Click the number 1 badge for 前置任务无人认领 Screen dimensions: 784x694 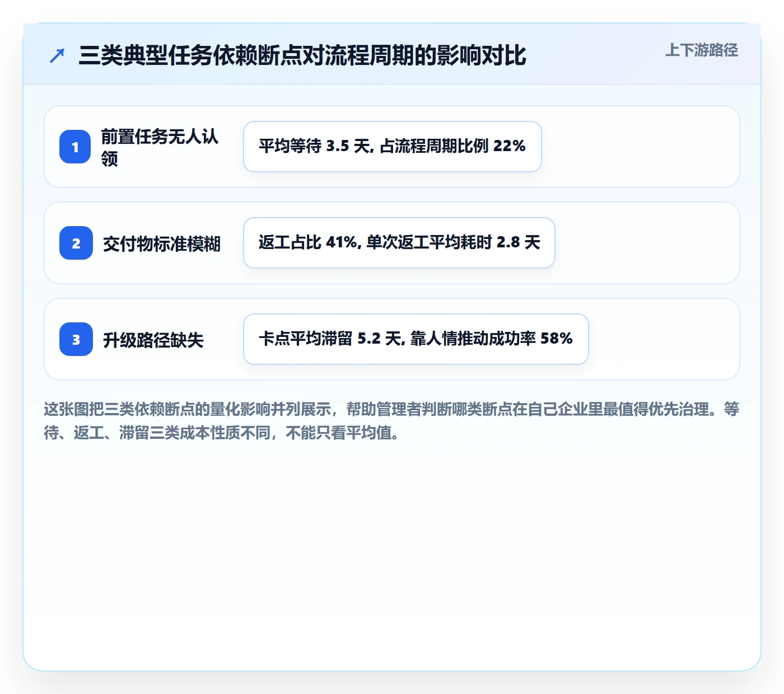pos(75,147)
